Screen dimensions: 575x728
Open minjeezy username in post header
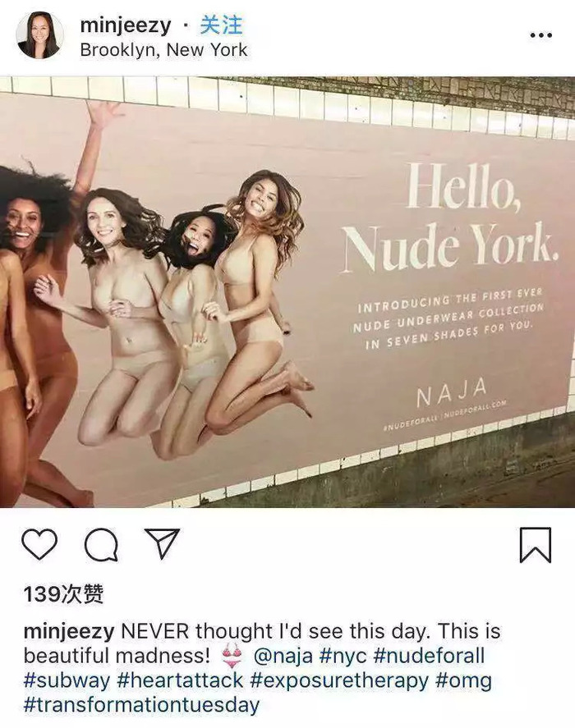[x=126, y=25]
